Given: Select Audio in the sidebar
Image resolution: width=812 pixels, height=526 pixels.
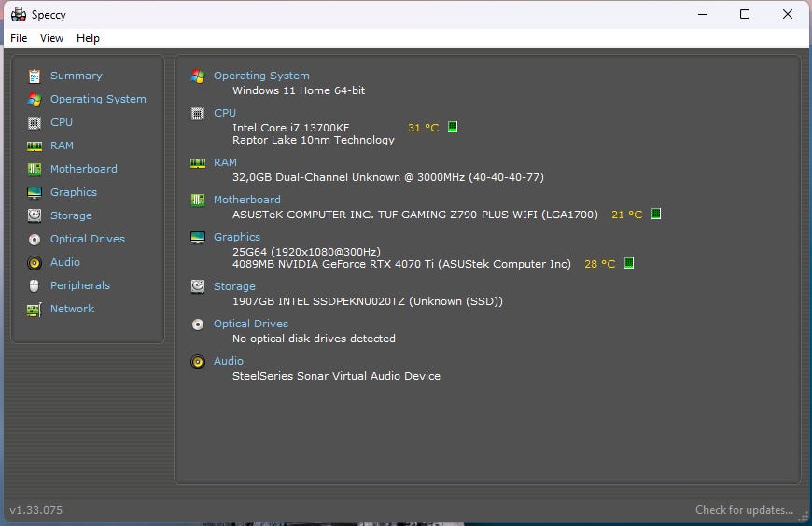Looking at the screenshot, I should [x=65, y=262].
